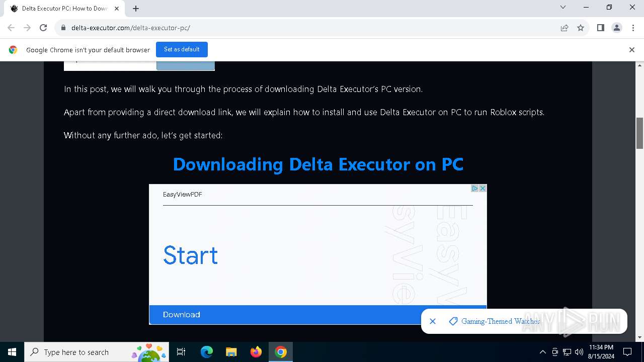Click the taskbar search box
Screen dimensions: 644x362
coord(97,352)
